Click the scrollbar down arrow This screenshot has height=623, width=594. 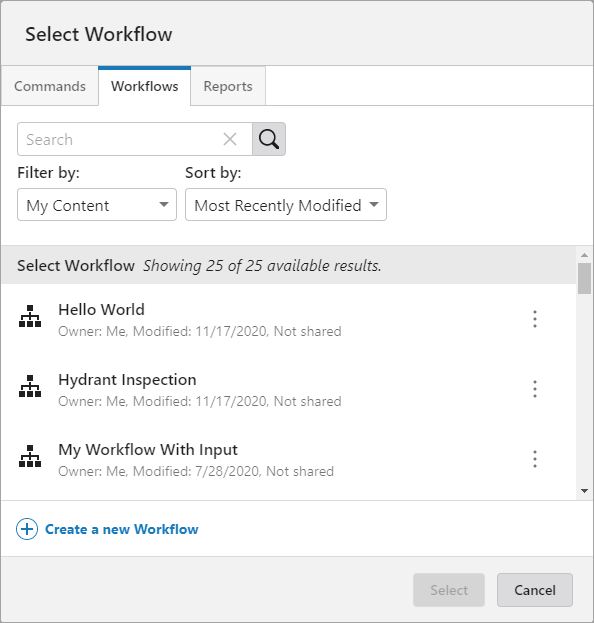point(584,491)
